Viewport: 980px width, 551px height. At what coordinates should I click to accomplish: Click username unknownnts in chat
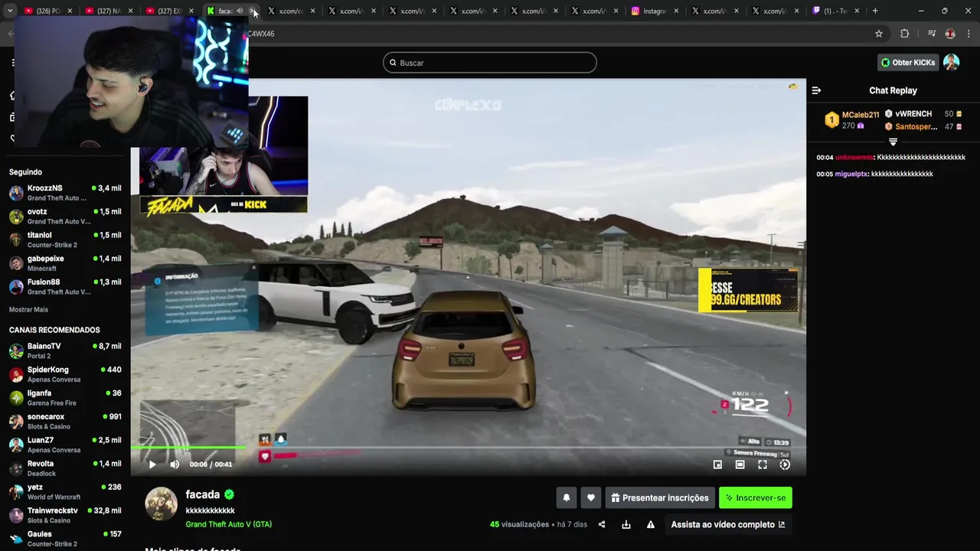point(854,158)
